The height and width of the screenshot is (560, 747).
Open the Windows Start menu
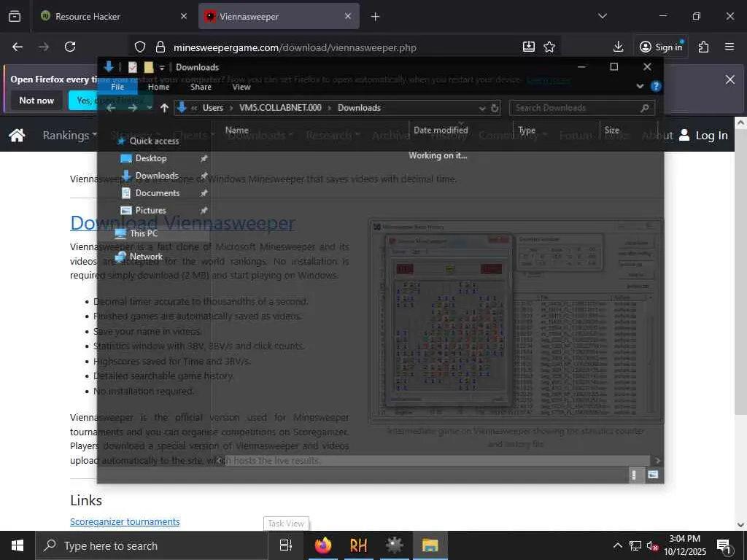tap(18, 545)
